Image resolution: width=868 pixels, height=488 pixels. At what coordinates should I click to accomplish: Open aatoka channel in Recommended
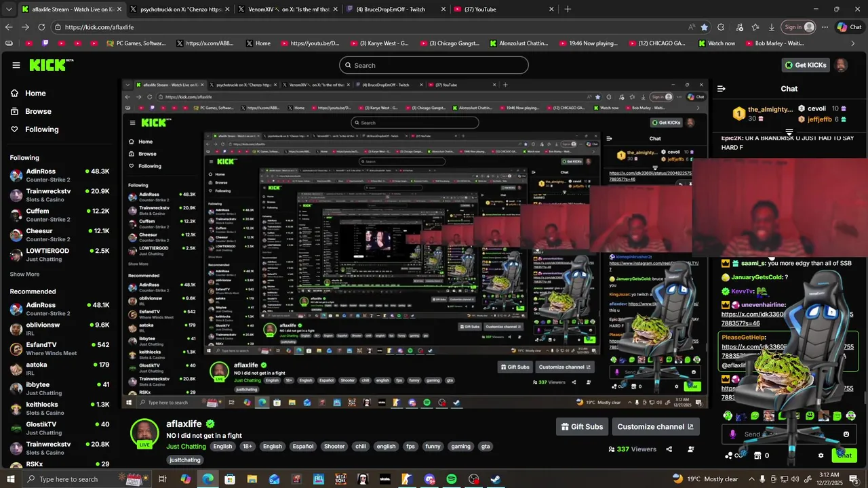pyautogui.click(x=60, y=368)
